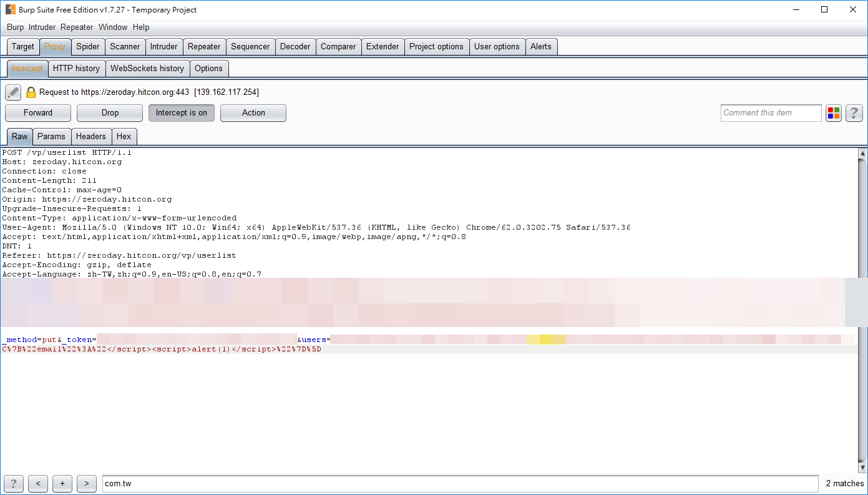Image resolution: width=868 pixels, height=495 pixels.
Task: Click the Accept-Language header line
Action: point(132,274)
